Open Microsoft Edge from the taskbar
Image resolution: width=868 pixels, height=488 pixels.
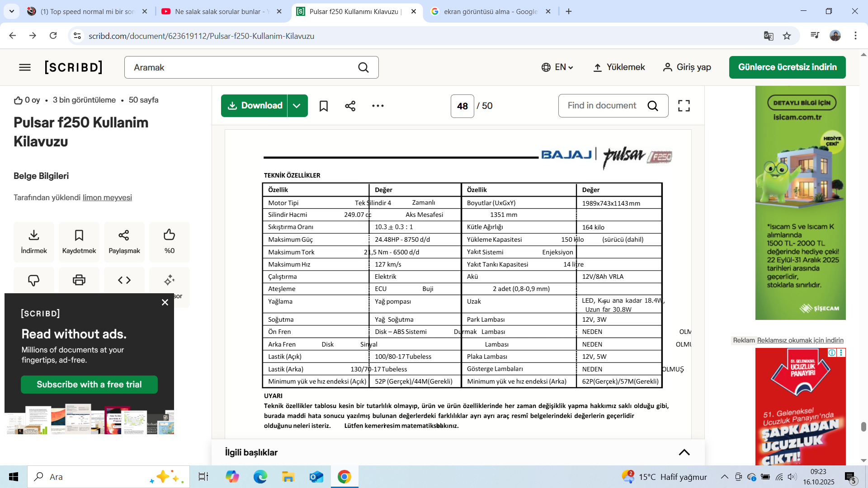(260, 477)
